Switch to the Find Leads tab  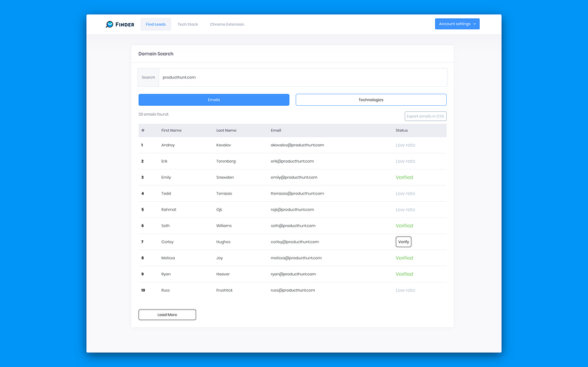click(x=156, y=24)
